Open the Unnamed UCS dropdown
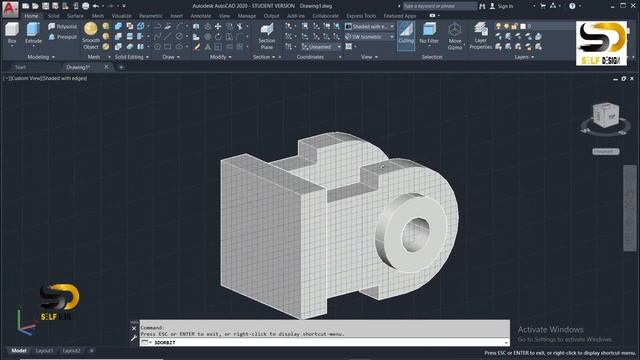The image size is (640, 360). [321, 47]
